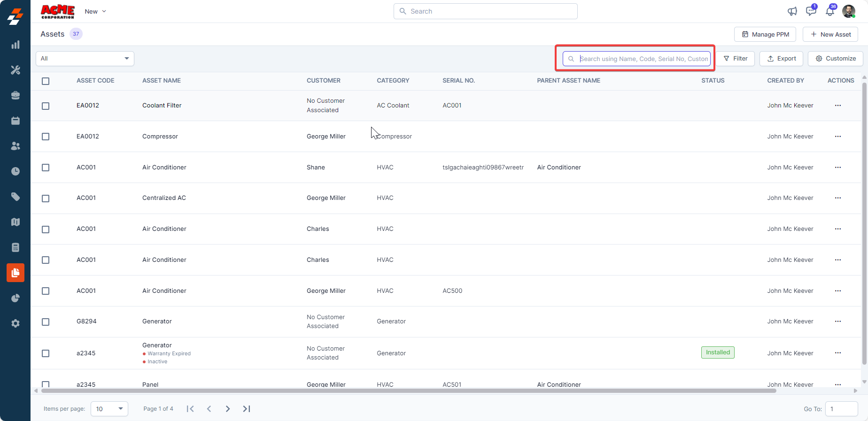Open actions menu for Coolant Filter row
868x421 pixels.
(837, 106)
